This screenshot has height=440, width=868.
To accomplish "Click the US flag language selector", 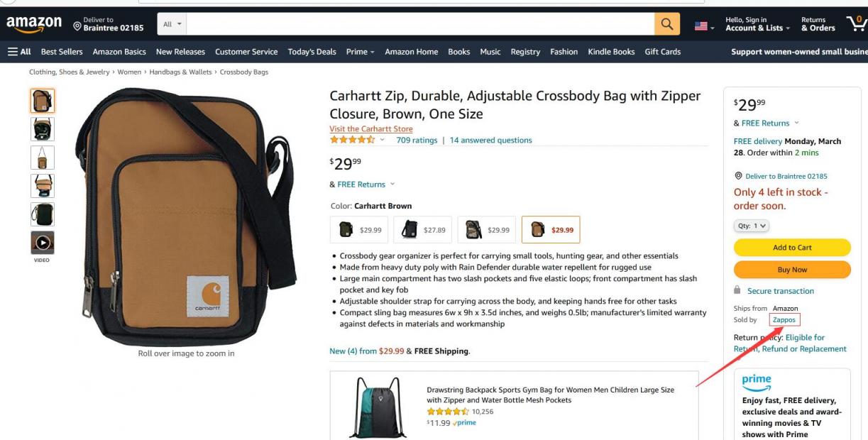I will 704,26.
